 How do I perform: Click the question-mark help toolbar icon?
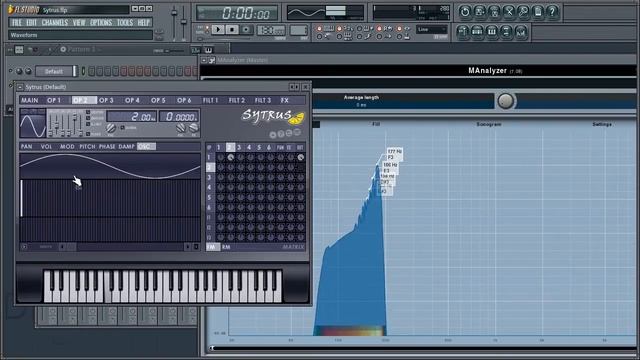[553, 12]
